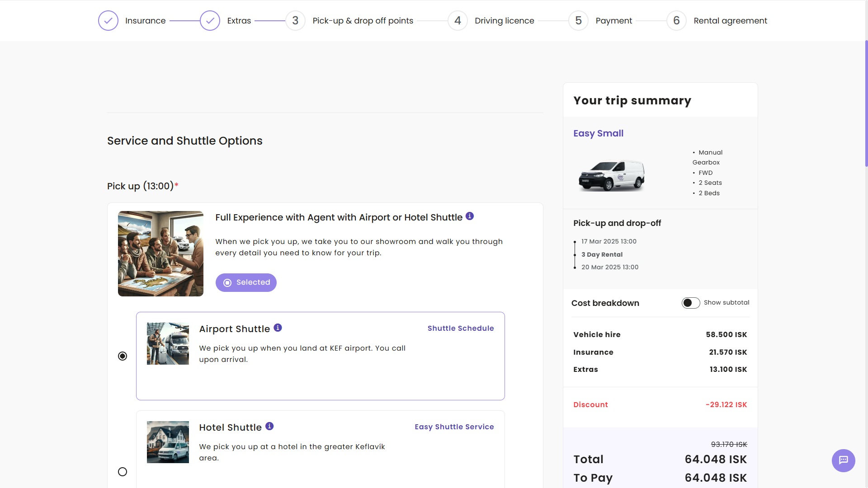Viewport: 868px width, 488px height.
Task: Click the Total '64.048 ISK' amount
Action: pyautogui.click(x=716, y=460)
